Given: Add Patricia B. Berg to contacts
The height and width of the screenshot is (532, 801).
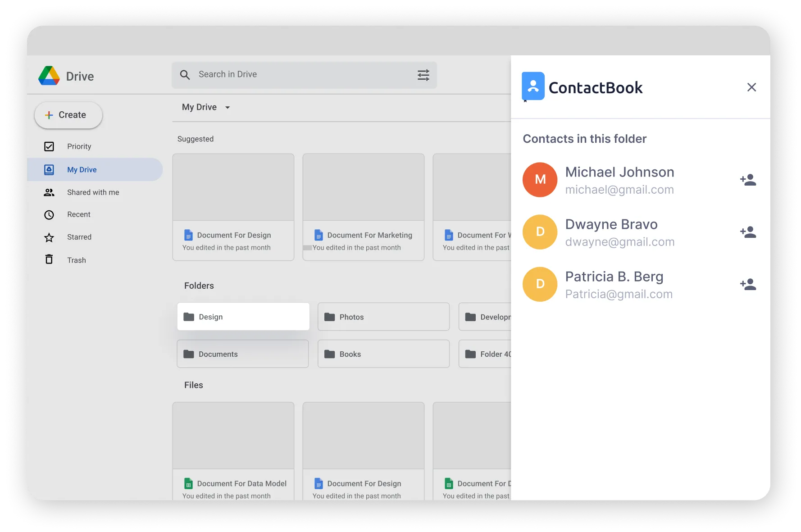Looking at the screenshot, I should click(x=748, y=284).
